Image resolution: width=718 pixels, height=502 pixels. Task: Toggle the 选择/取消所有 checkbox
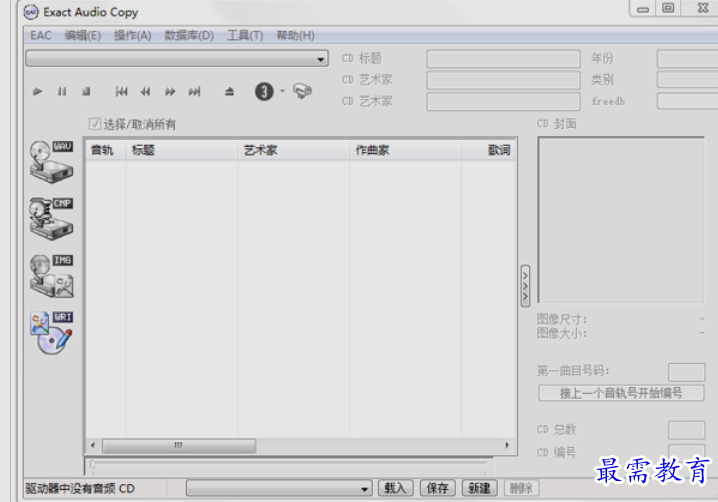tap(95, 124)
